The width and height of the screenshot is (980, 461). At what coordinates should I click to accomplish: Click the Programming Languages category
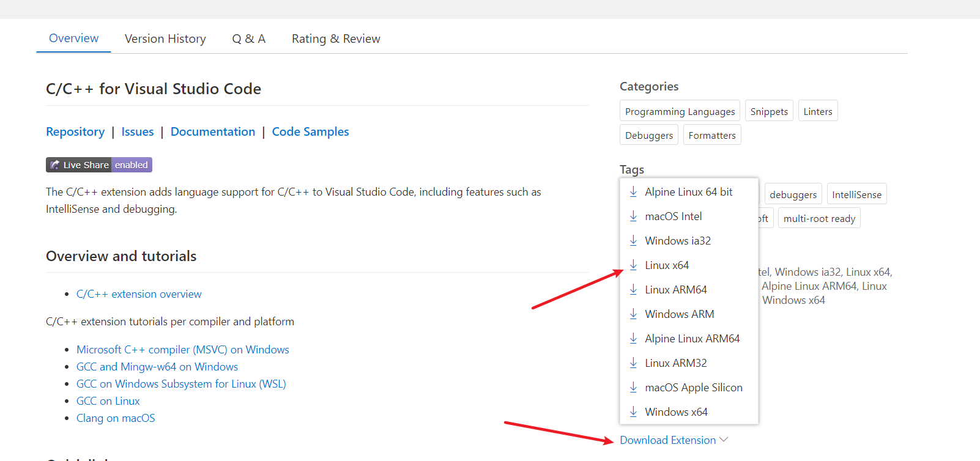[680, 111]
